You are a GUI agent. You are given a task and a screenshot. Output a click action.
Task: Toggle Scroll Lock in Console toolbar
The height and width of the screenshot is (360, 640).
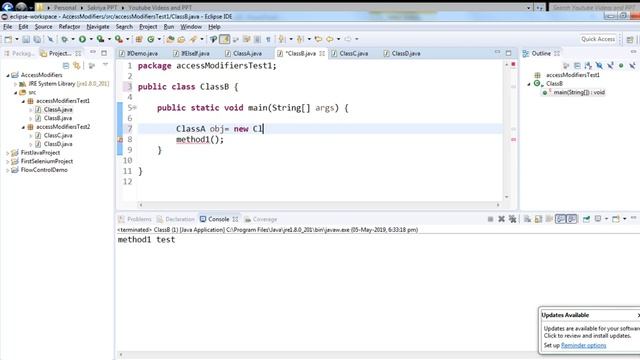(x=538, y=219)
